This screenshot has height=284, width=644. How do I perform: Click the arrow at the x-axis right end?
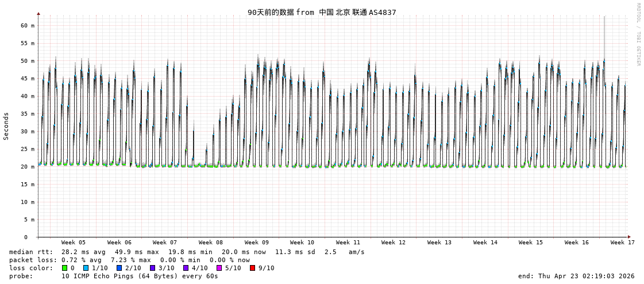click(629, 237)
